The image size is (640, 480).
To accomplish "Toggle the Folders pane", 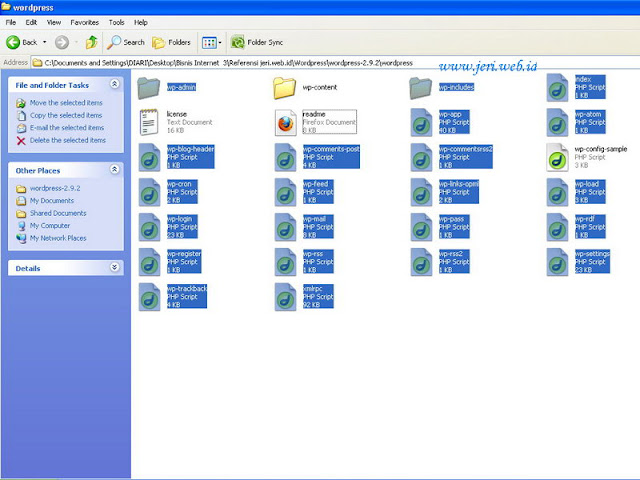I will 171,42.
